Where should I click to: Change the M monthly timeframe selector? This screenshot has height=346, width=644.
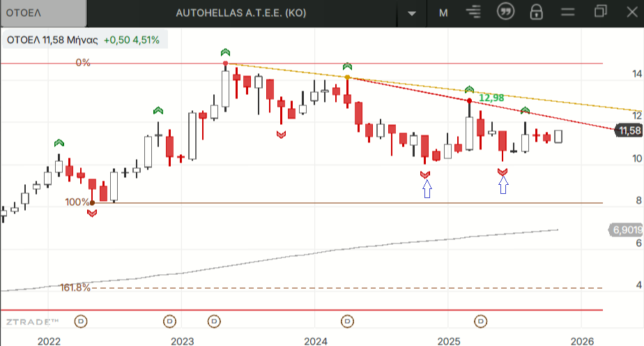444,13
